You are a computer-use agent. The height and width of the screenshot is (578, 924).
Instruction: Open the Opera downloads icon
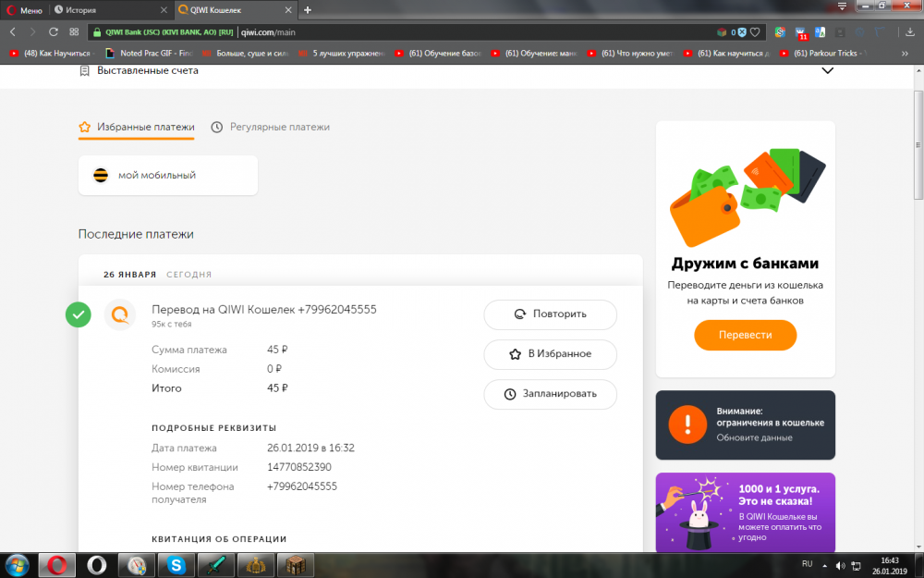tap(910, 31)
